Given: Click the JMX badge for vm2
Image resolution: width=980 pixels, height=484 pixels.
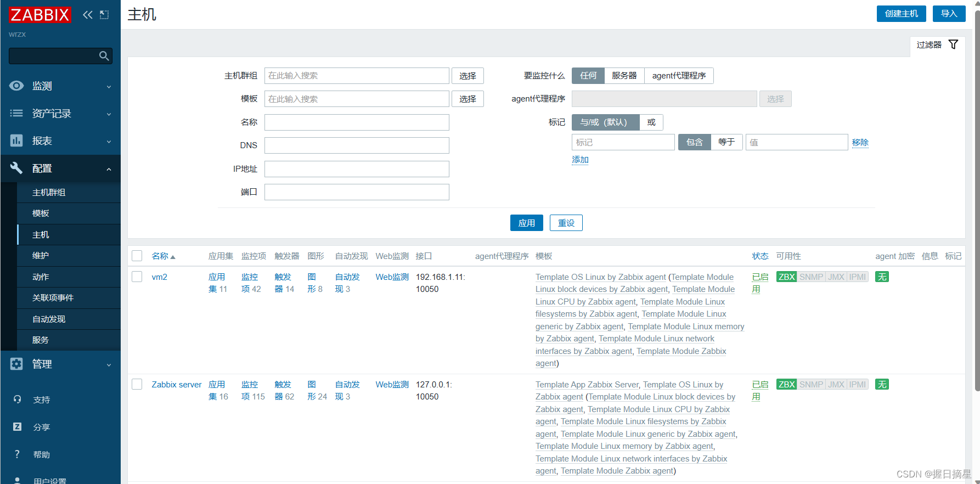Looking at the screenshot, I should click(836, 277).
